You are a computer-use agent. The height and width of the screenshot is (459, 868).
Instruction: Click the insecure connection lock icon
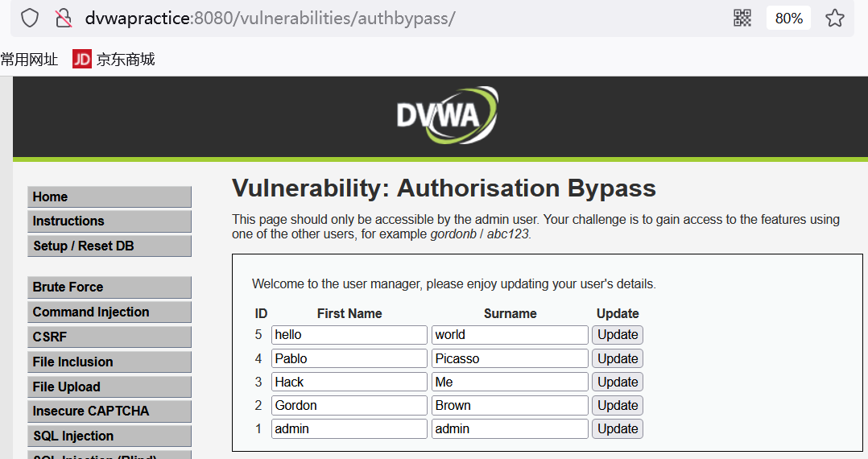pyautogui.click(x=63, y=18)
